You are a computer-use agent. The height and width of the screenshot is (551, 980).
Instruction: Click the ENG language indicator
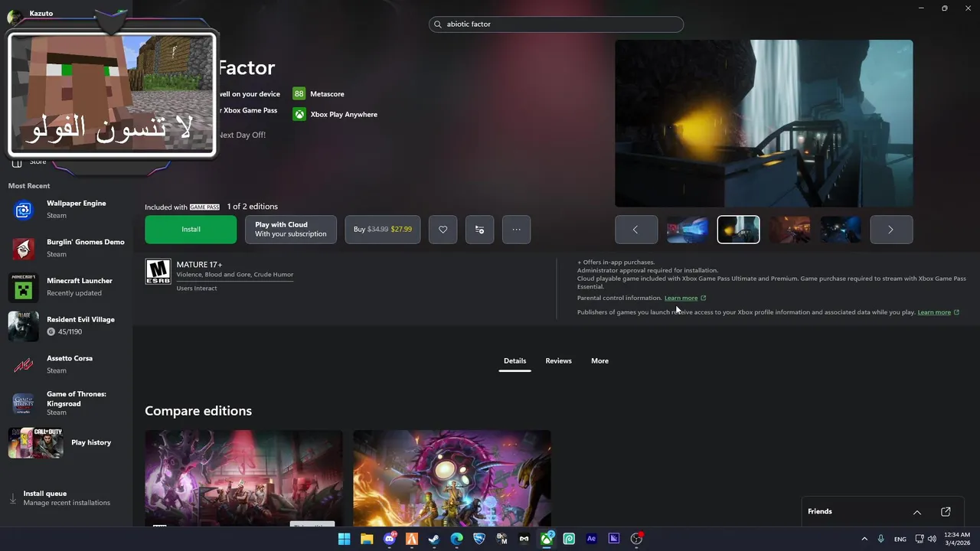pos(900,539)
